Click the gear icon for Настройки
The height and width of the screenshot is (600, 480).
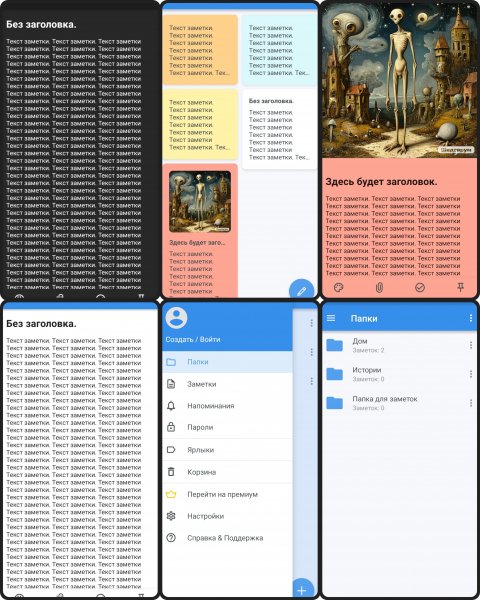point(171,516)
